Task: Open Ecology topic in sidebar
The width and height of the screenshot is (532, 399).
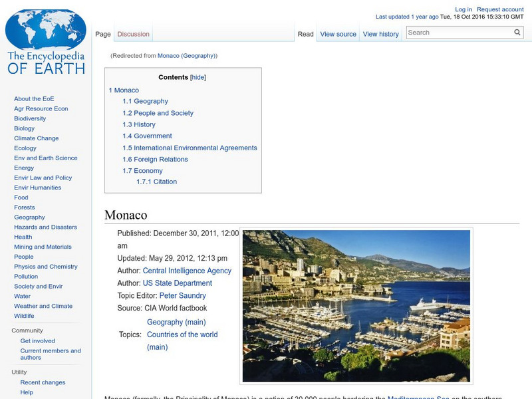Action: [25, 148]
